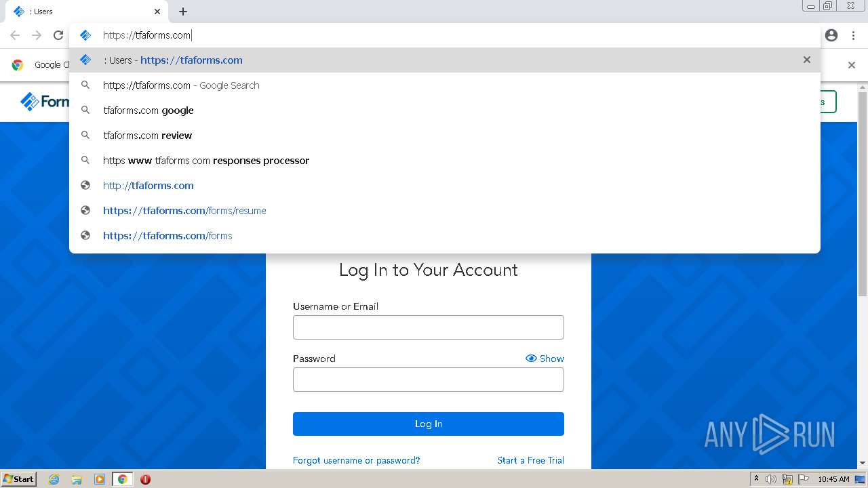Pick the 'tfaforms.com review' suggestion
This screenshot has height=488, width=868.
click(445, 135)
